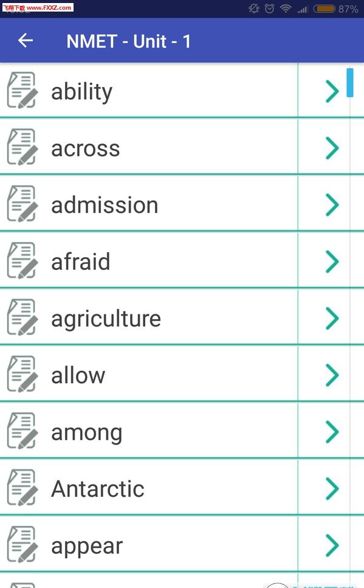Image resolution: width=364 pixels, height=588 pixels.
Task: Expand the ability entry chevron
Action: 332,91
